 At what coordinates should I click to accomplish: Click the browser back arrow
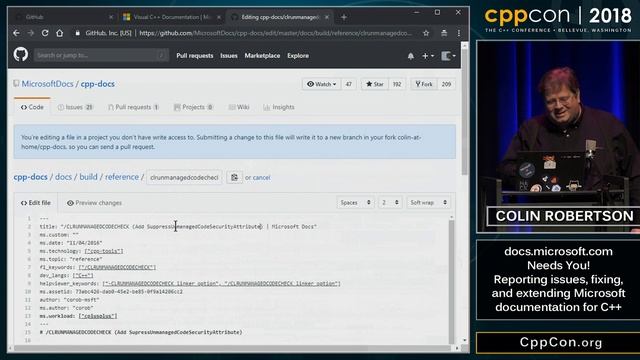click(x=16, y=33)
